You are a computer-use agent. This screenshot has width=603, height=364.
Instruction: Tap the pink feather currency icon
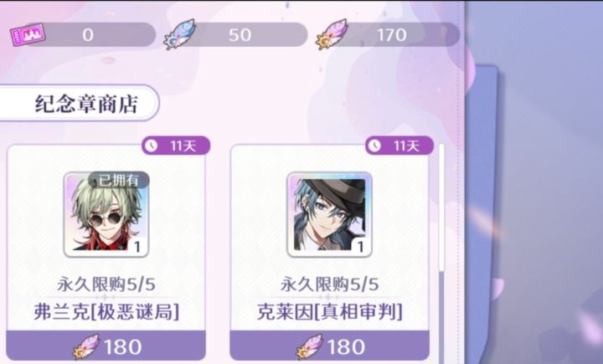332,34
